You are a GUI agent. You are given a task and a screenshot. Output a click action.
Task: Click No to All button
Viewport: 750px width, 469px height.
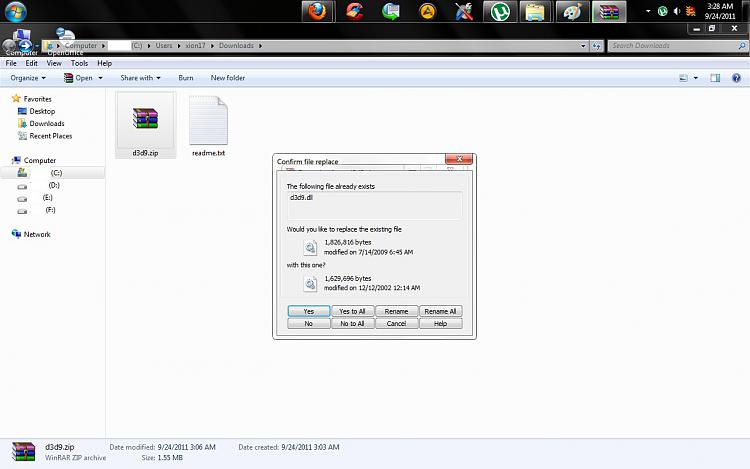[x=352, y=324]
